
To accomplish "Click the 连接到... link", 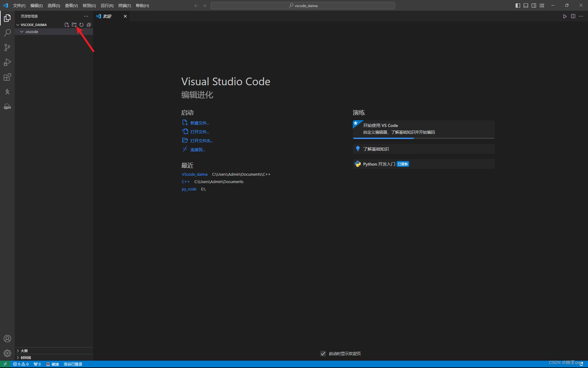I will [x=198, y=150].
